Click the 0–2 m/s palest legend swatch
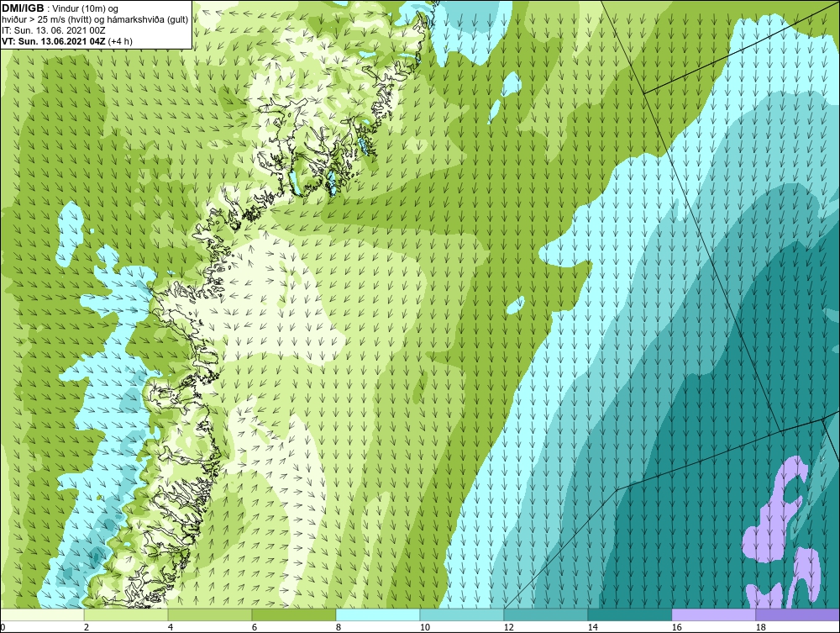The width and height of the screenshot is (840, 633). [x=42, y=615]
